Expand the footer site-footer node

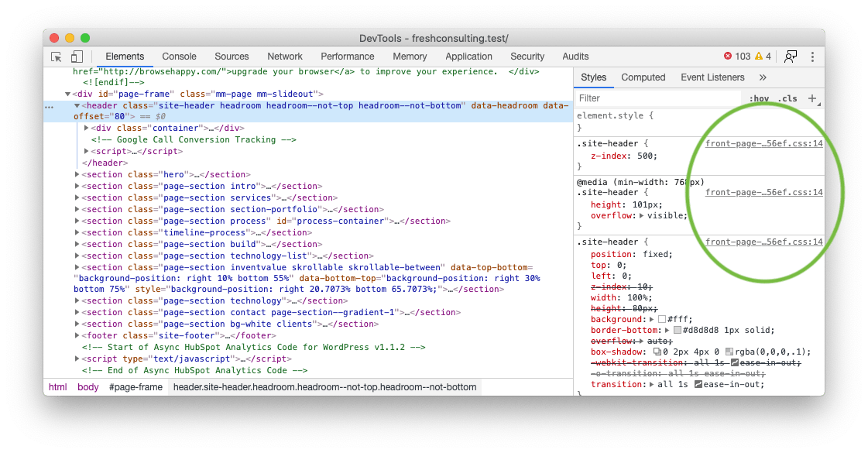pyautogui.click(x=77, y=335)
